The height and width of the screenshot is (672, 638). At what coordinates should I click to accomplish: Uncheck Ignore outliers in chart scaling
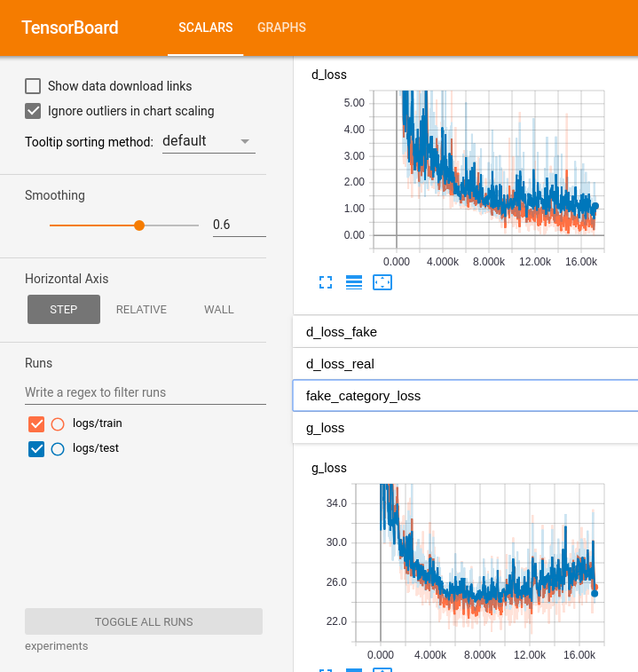coord(33,111)
